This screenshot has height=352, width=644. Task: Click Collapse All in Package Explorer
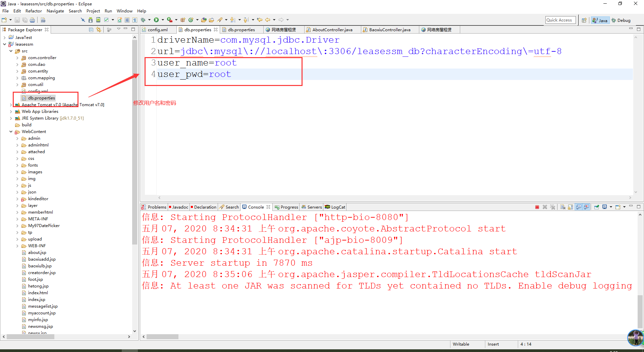coord(91,30)
